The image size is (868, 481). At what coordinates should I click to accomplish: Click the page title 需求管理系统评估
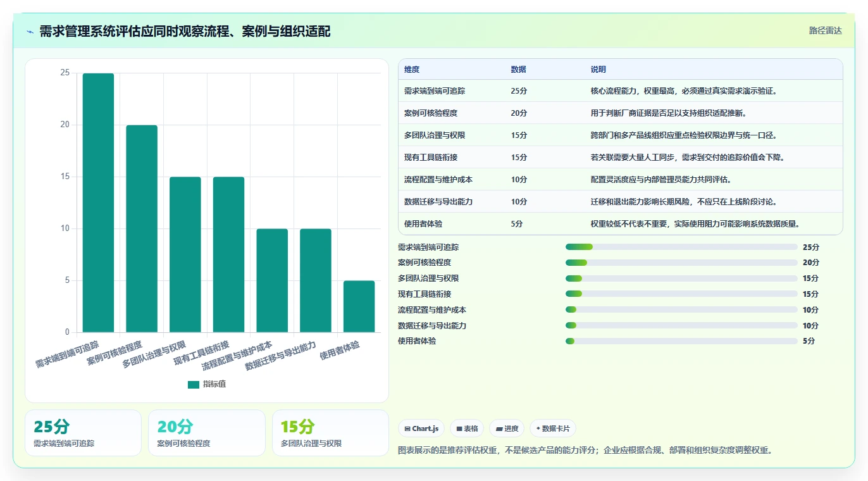pyautogui.click(x=185, y=32)
